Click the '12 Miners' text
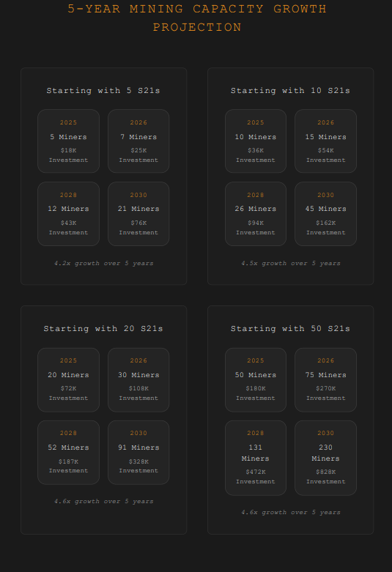This screenshot has height=572, width=392. tap(68, 209)
